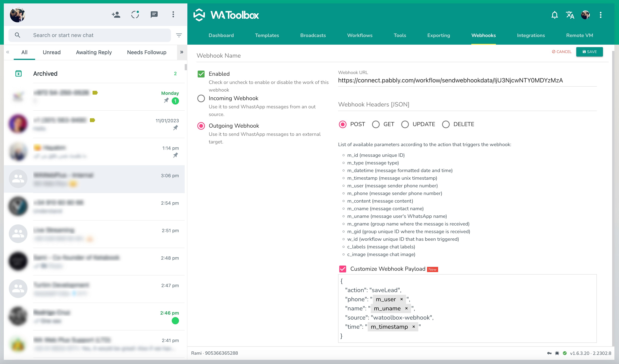Uncheck the Enabled checkbox

(201, 74)
